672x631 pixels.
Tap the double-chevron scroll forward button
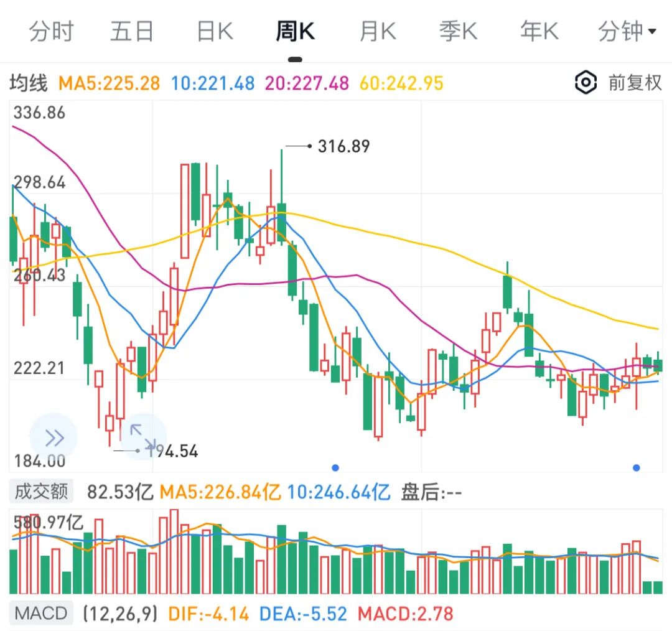coord(54,438)
